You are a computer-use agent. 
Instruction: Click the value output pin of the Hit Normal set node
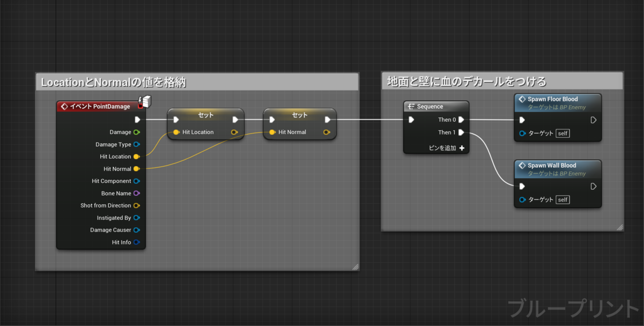point(326,132)
